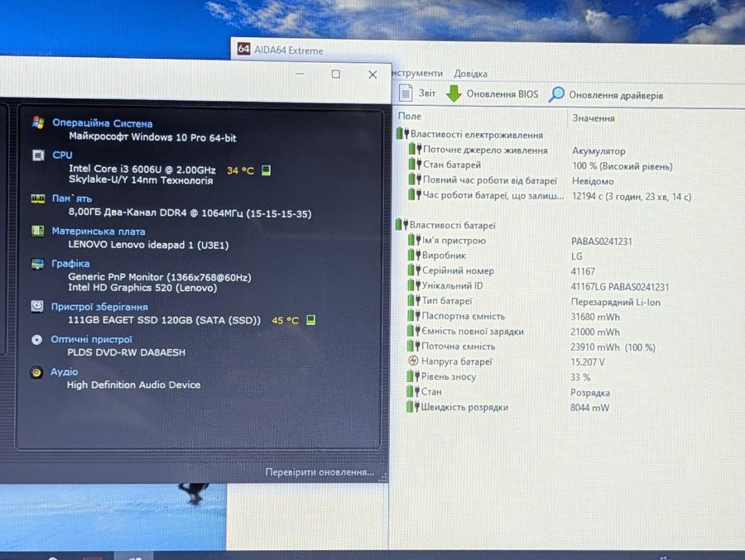This screenshot has height=560, width=745.
Task: Click the processor chip icon beside CPU
Action: [x=38, y=156]
